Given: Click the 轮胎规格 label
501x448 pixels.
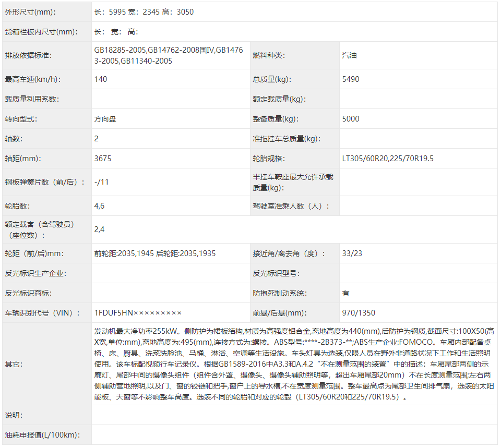Looking at the screenshot, I should tap(269, 159).
